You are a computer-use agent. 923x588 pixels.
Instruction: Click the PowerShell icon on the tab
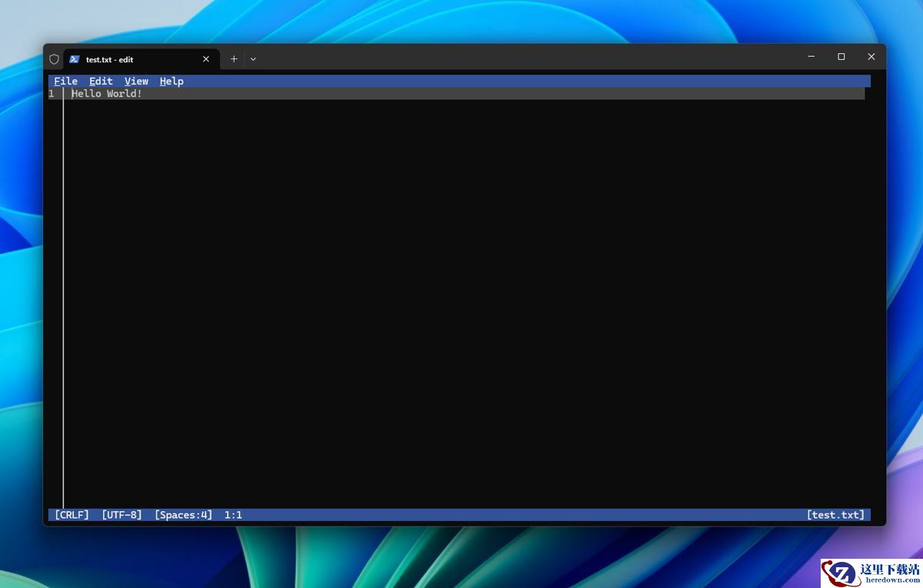tap(75, 59)
